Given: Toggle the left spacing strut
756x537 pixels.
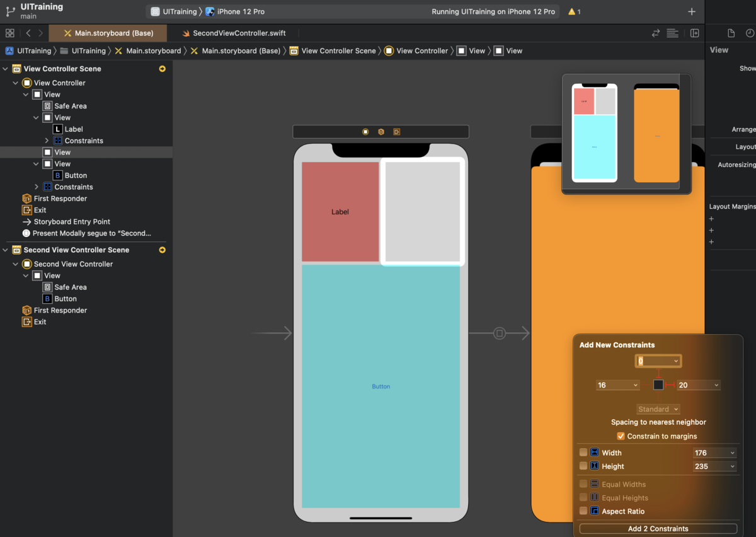Looking at the screenshot, I should pyautogui.click(x=646, y=384).
